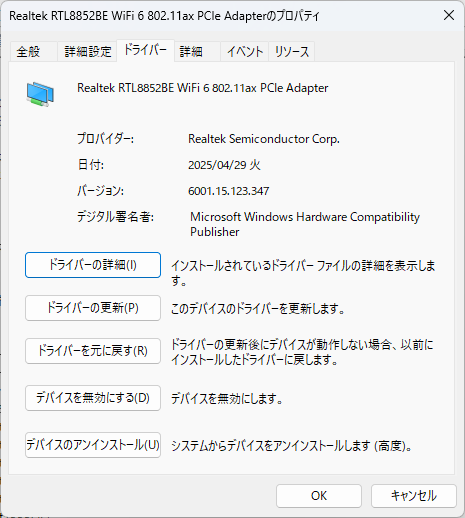Open the イベント tab

point(245,52)
